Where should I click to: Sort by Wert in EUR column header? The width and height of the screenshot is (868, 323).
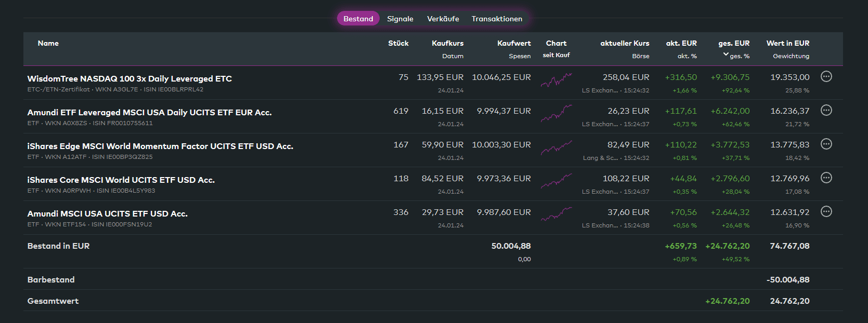click(787, 44)
